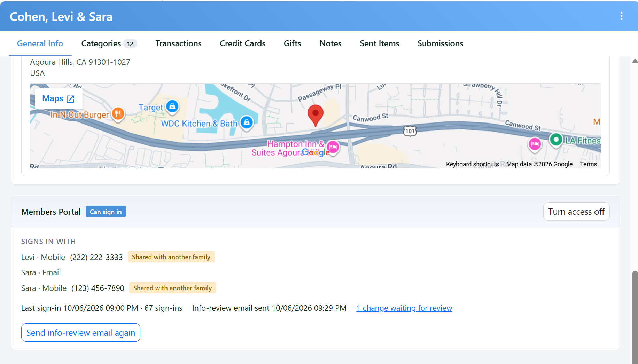Open the Transactions tab

click(x=178, y=43)
